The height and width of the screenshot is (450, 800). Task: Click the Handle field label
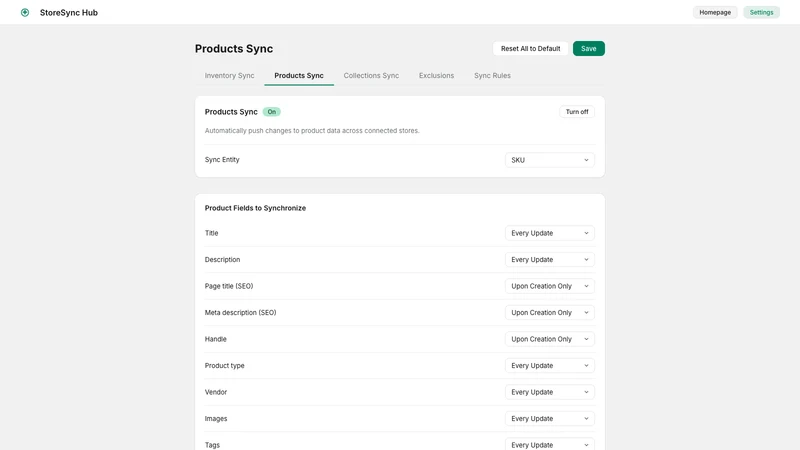click(215, 339)
